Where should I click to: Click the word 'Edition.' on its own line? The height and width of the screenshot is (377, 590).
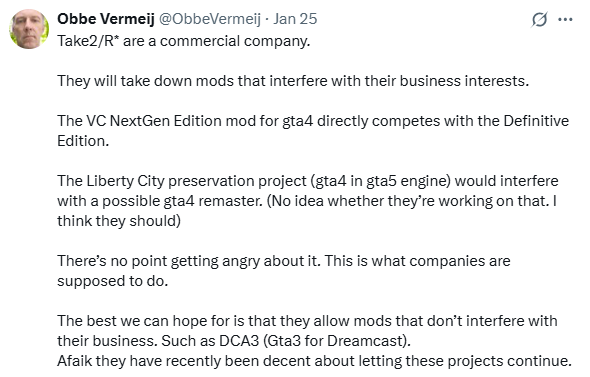click(83, 141)
